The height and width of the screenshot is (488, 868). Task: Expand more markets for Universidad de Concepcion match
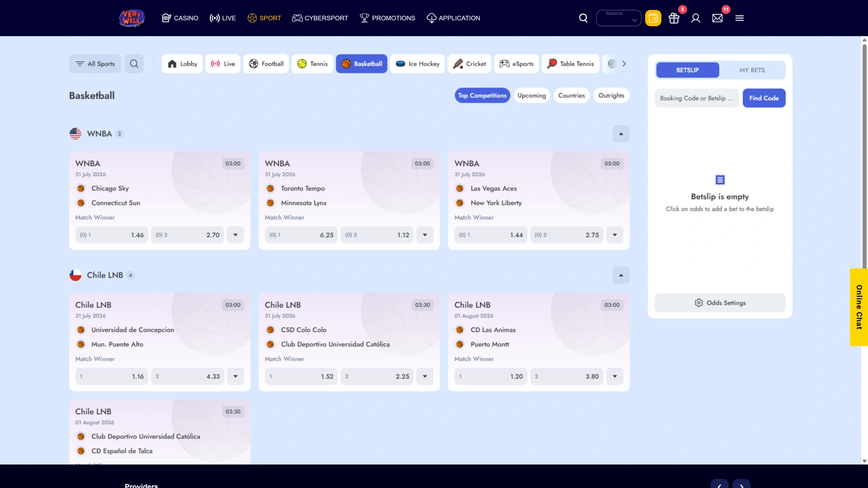[236, 376]
